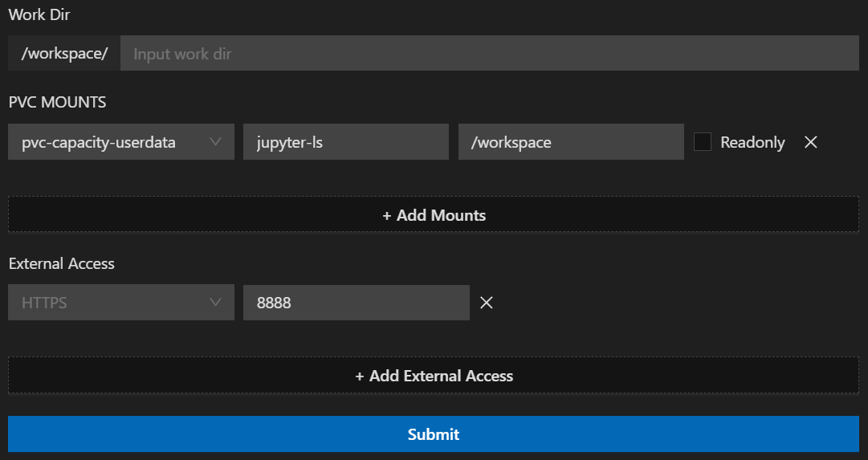Screen dimensions: 868x460
Task: Click the /workspace/ prefix box
Action: click(64, 54)
